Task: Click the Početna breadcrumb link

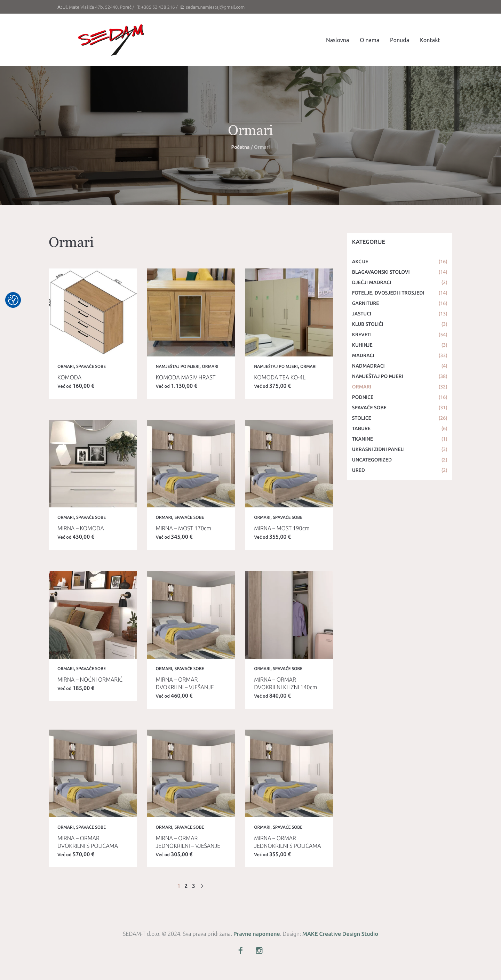Action: pyautogui.click(x=240, y=147)
